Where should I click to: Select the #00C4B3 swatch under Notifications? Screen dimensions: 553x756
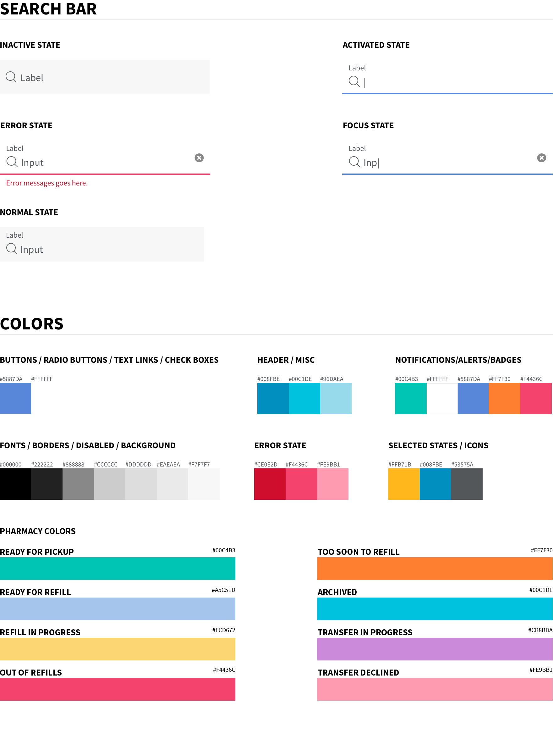[x=411, y=398]
